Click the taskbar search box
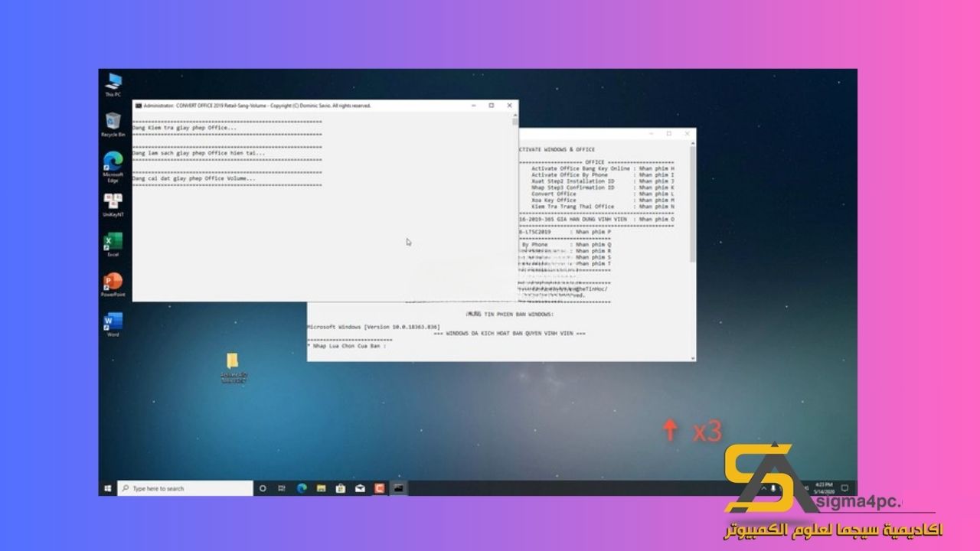This screenshot has height=551, width=980. (x=185, y=488)
